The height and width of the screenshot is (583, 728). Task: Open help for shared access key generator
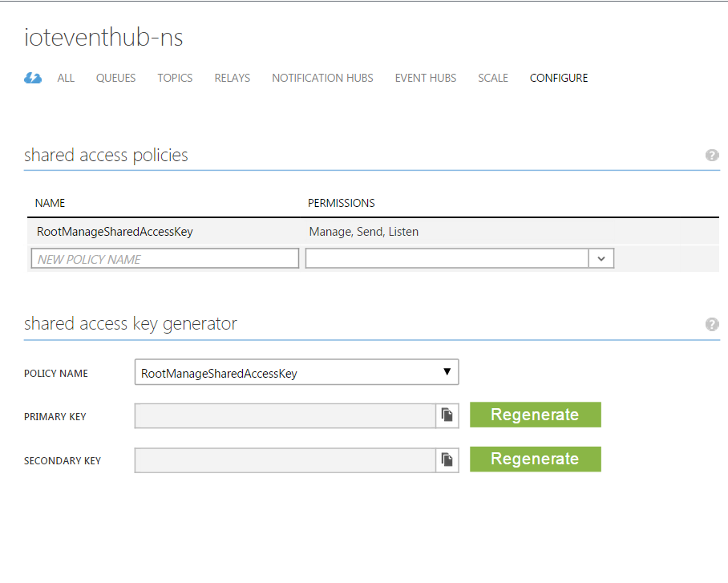click(712, 324)
